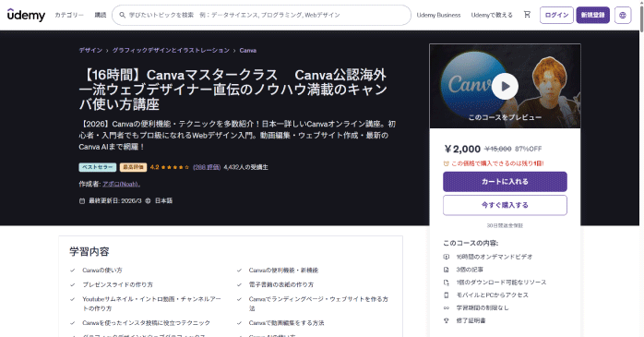The height and width of the screenshot is (337, 644).
Task: Click the 学習期間の制限なし text
Action: pyautogui.click(x=483, y=307)
